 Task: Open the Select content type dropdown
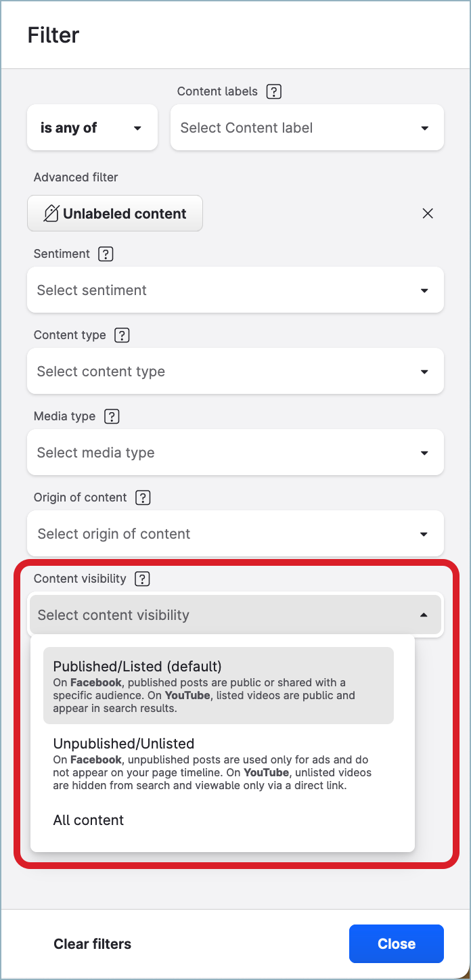235,371
